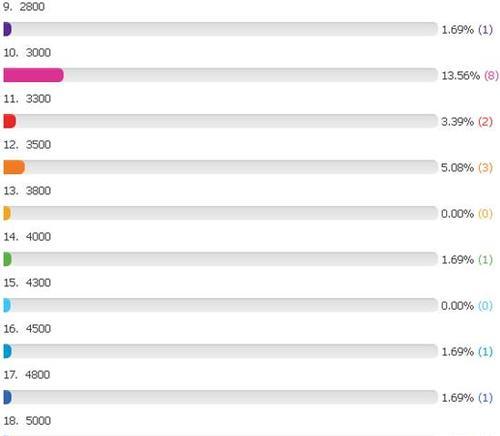Click the option label '16. 4500'
This screenshot has height=436, width=500.
tap(27, 329)
